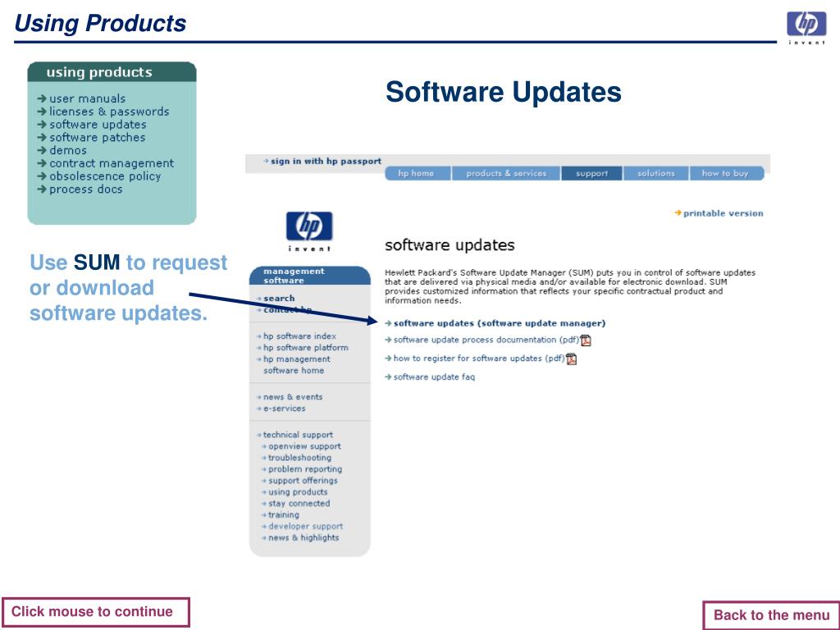Open problem reporting link
This screenshot has height=630, width=840.
pos(305,469)
